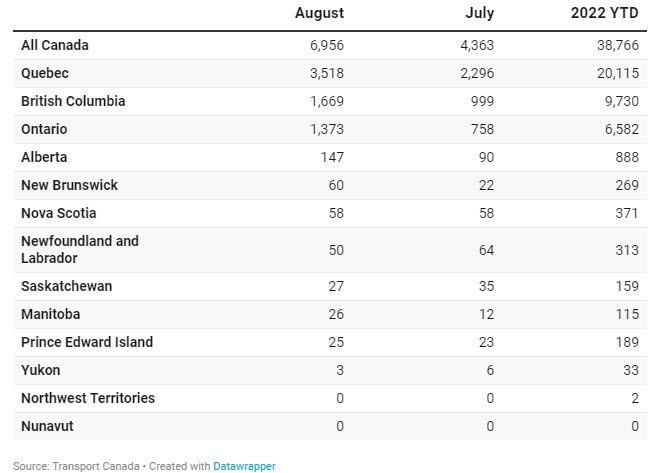Viewport: 648px width, 473px height.
Task: Click Quebec's August value 3,518
Action: (322, 74)
